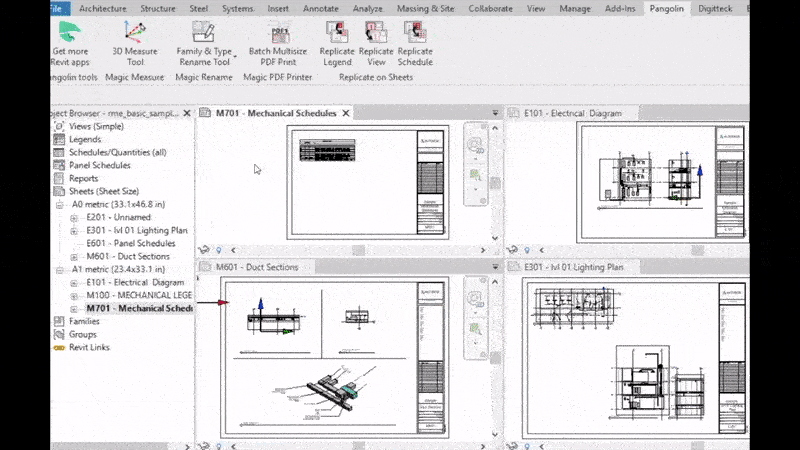Open Get more Revit apps
The width and height of the screenshot is (800, 450).
click(70, 44)
